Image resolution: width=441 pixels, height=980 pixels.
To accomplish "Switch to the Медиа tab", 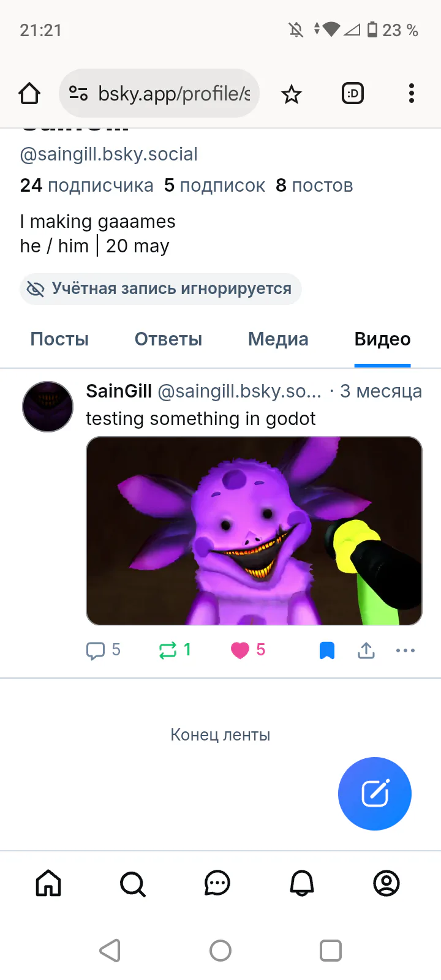I will coord(278,339).
